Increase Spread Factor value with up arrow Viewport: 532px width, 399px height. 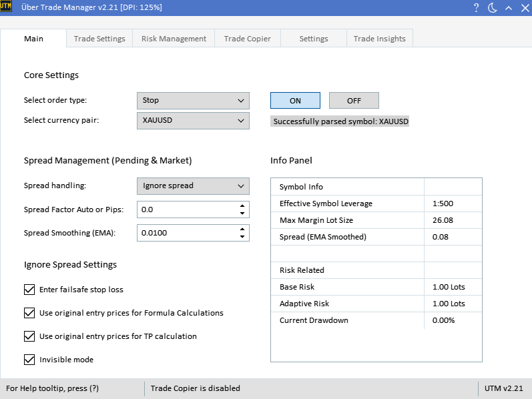coord(242,206)
